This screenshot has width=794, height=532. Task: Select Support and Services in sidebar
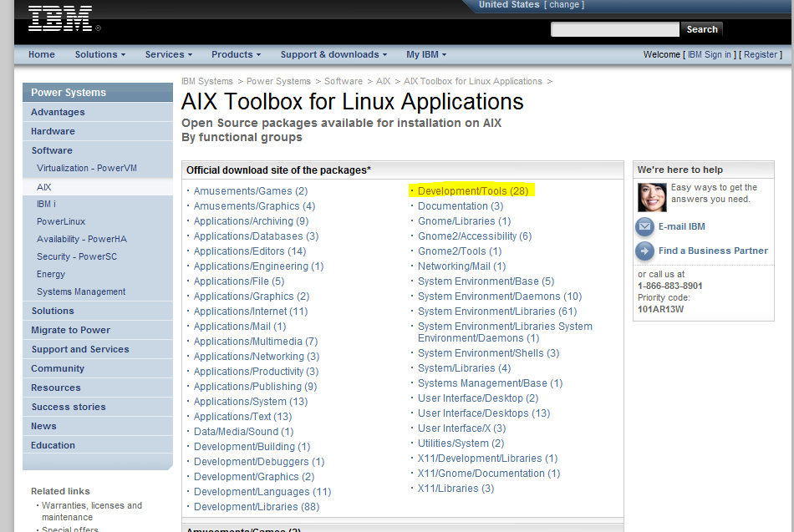click(98, 349)
